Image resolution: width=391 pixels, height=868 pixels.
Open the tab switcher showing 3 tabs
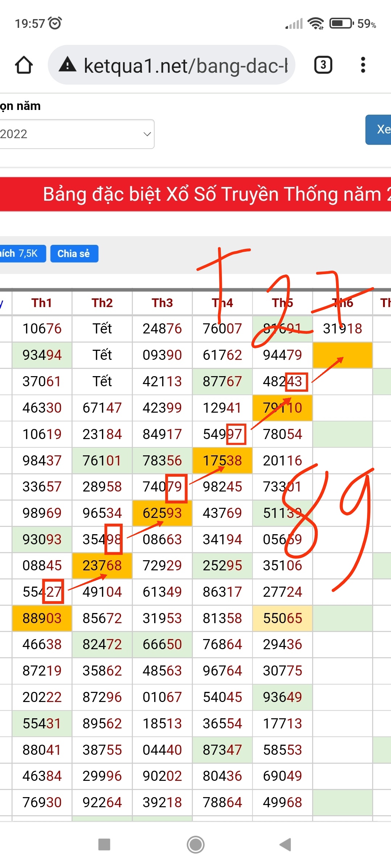point(323,65)
